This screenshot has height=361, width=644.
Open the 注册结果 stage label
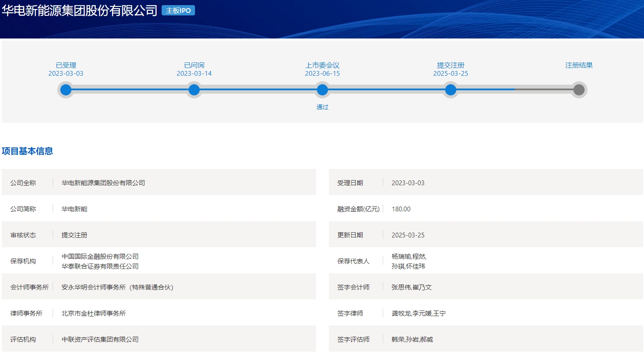579,65
